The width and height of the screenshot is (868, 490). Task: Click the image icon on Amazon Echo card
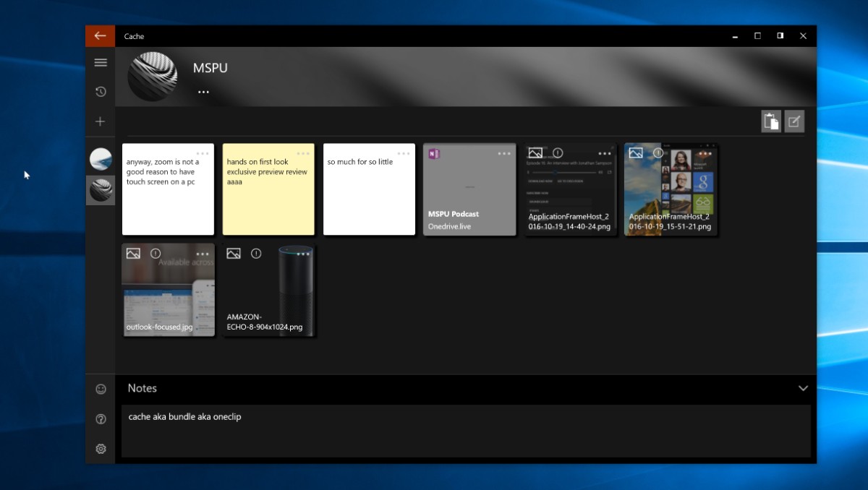coord(234,254)
